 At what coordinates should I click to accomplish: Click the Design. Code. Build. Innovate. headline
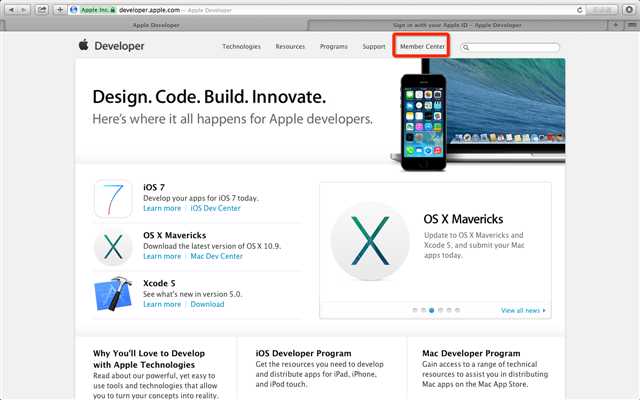point(209,97)
